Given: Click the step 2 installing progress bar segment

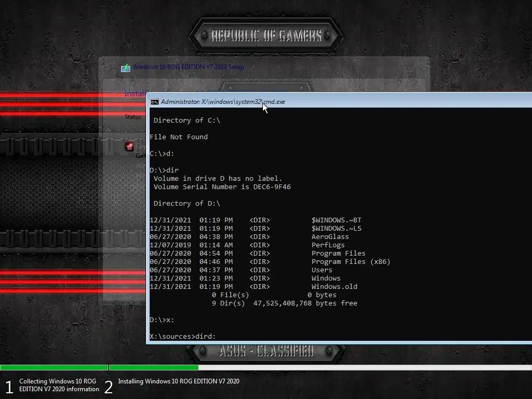Looking at the screenshot, I should pos(320,367).
